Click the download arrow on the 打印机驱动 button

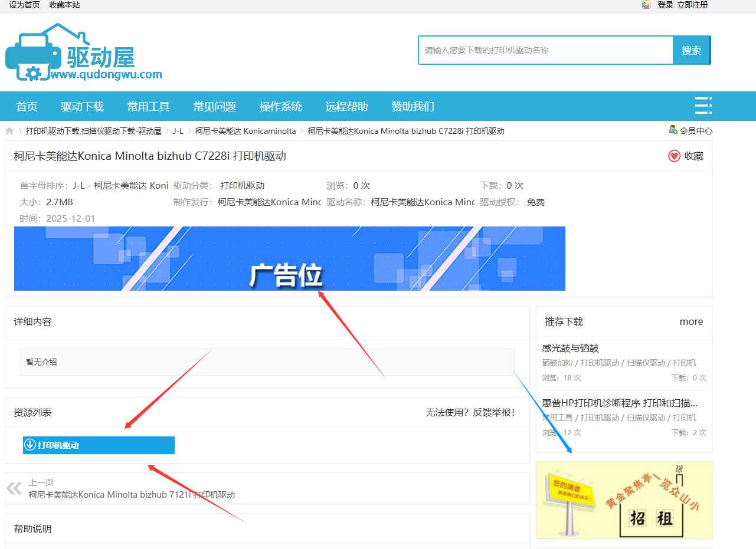(30, 445)
